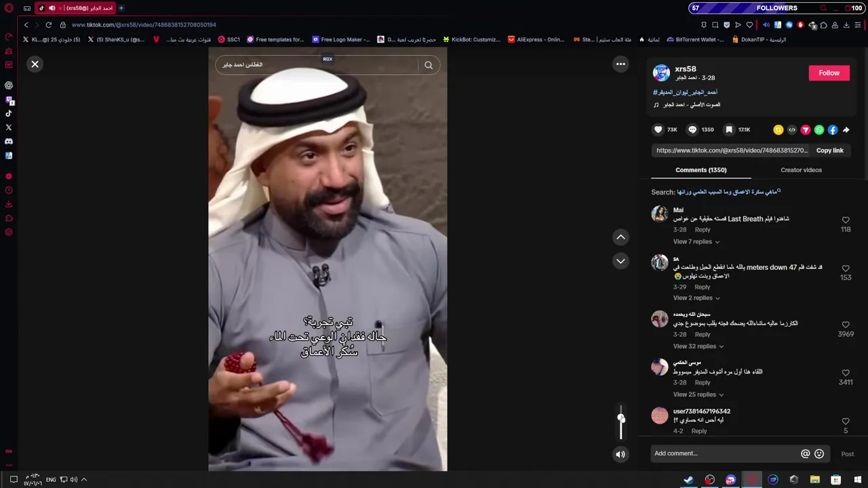Image resolution: width=868 pixels, height=488 pixels.
Task: Switch to the Creator videos tab
Action: pos(801,170)
